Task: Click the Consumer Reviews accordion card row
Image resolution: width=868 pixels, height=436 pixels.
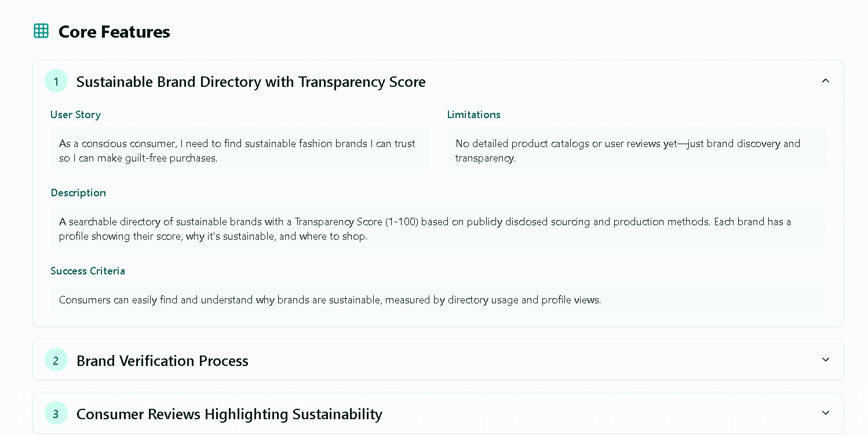Action: pyautogui.click(x=437, y=413)
